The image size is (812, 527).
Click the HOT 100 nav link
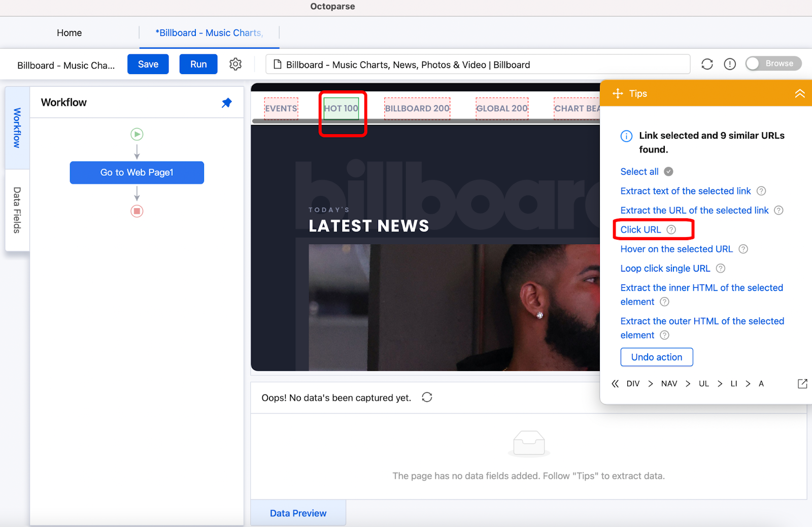(x=341, y=109)
